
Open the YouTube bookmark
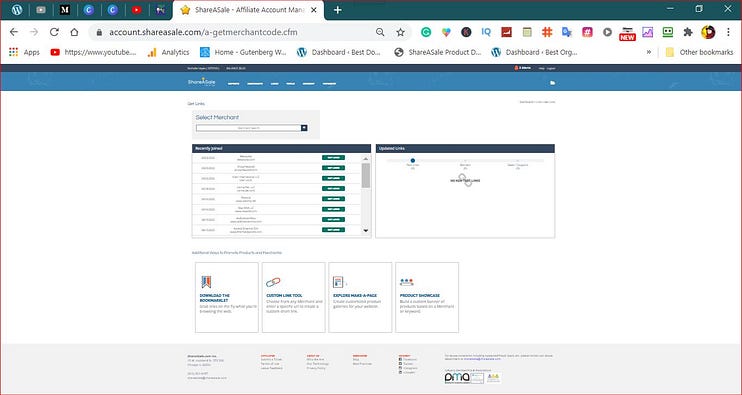pyautogui.click(x=93, y=52)
